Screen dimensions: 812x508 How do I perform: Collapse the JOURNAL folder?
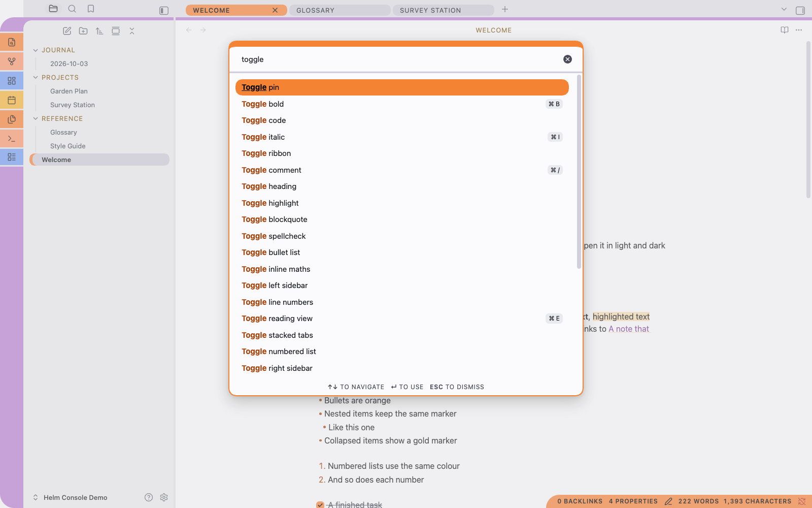(36, 50)
